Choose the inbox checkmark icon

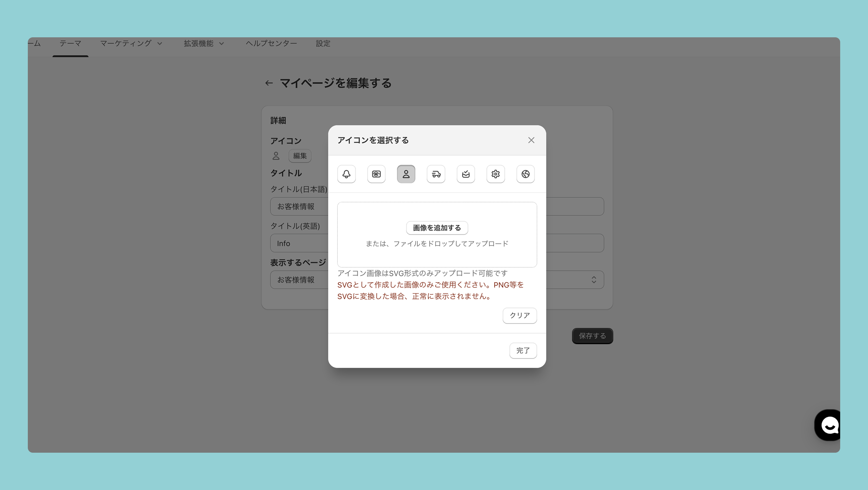pos(466,174)
